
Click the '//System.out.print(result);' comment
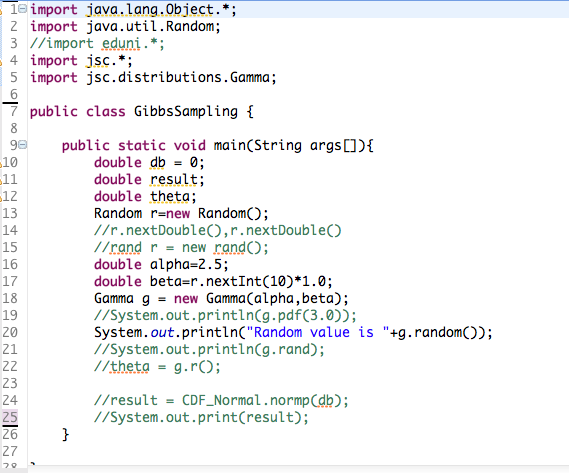201,417
